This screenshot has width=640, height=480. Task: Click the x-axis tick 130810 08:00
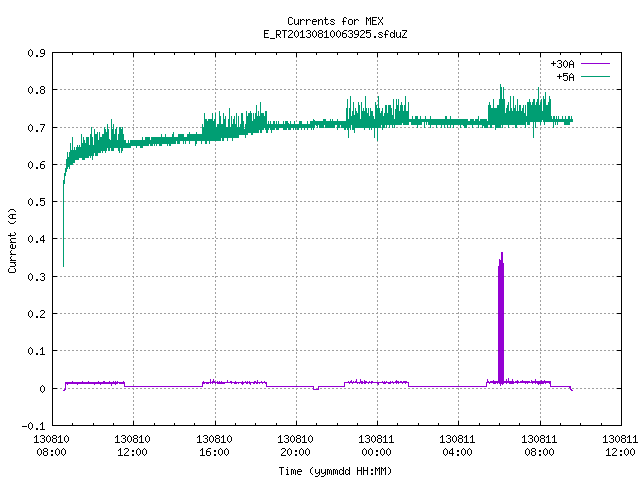51,446
